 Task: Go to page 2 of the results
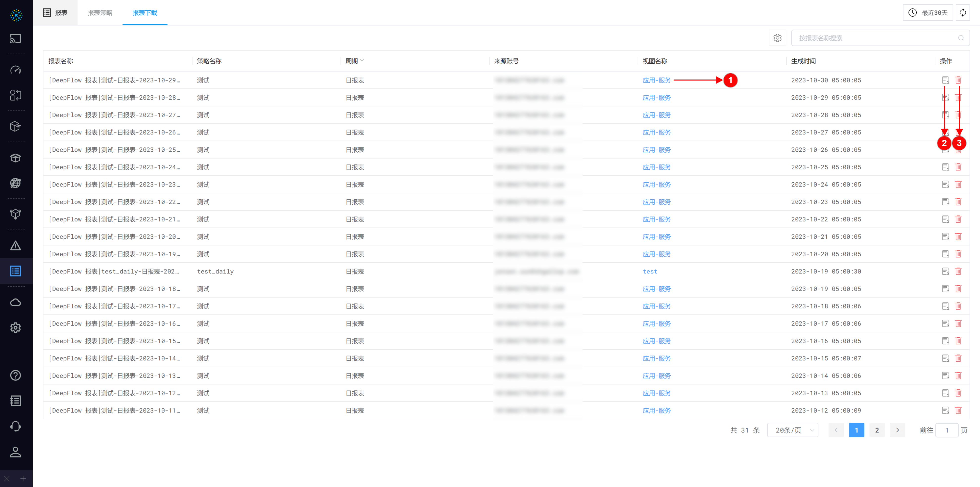[x=877, y=430]
